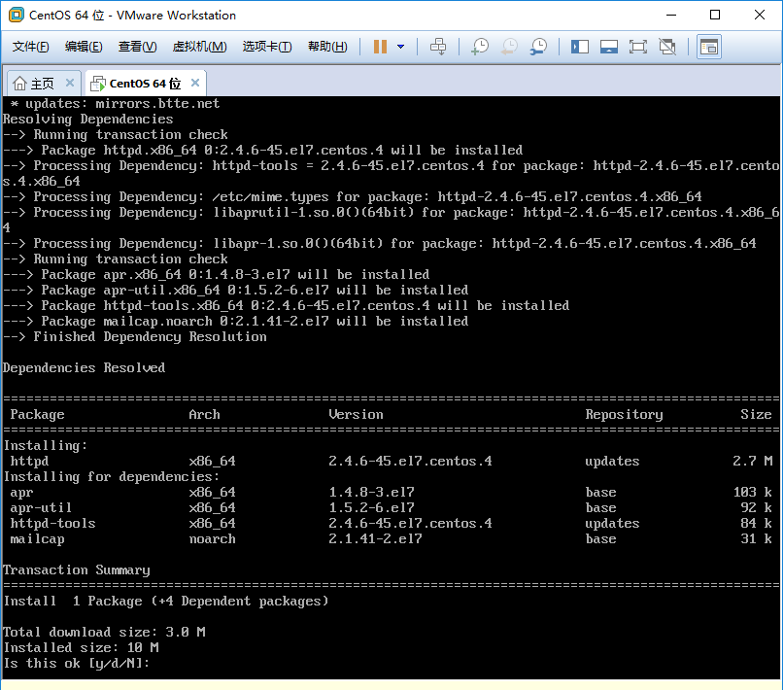Viewport: 784px width, 690px height.
Task: Toggle the library sidebar view
Action: coord(580,47)
